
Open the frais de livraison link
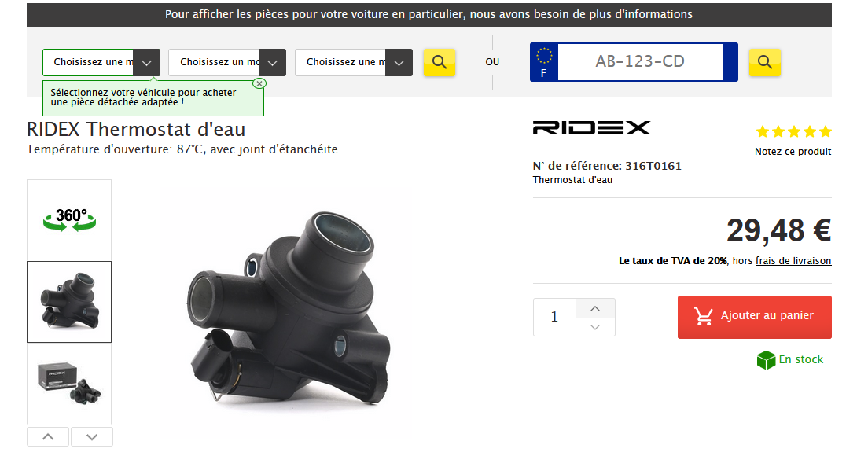793,261
